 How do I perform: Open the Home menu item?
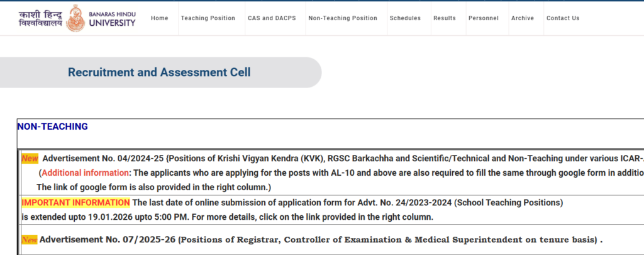tap(160, 18)
